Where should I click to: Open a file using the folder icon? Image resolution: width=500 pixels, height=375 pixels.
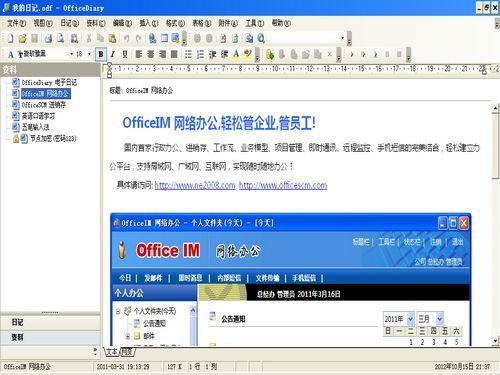point(22,38)
